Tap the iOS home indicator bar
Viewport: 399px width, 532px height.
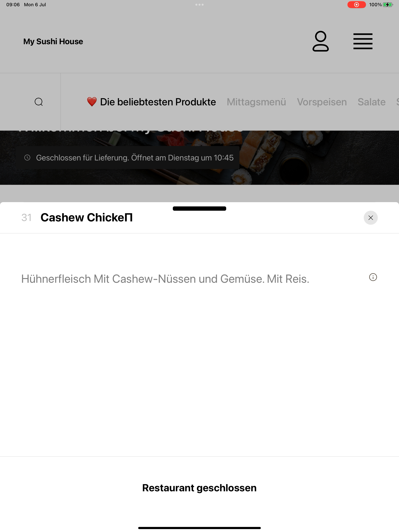point(199,528)
